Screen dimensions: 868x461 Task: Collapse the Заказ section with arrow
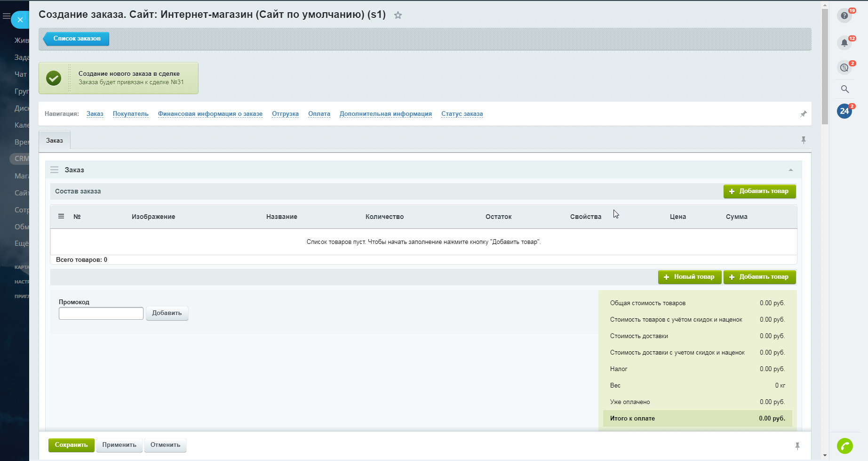[x=791, y=170]
